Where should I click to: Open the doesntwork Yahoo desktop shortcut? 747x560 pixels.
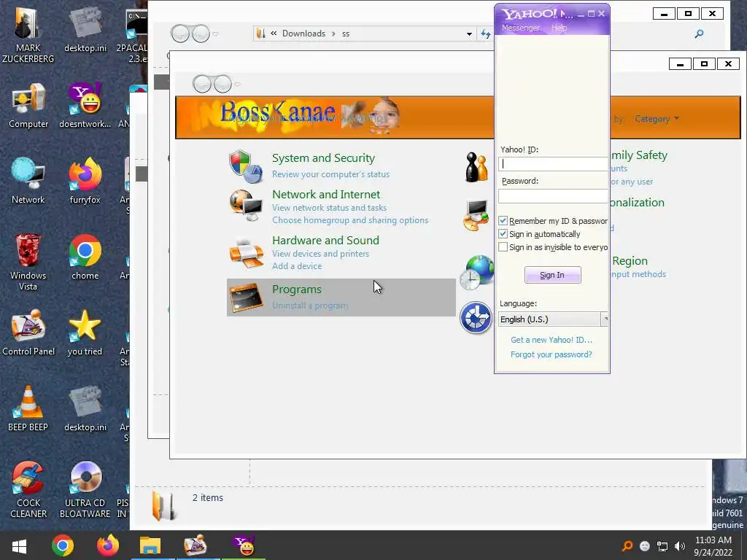(x=85, y=106)
